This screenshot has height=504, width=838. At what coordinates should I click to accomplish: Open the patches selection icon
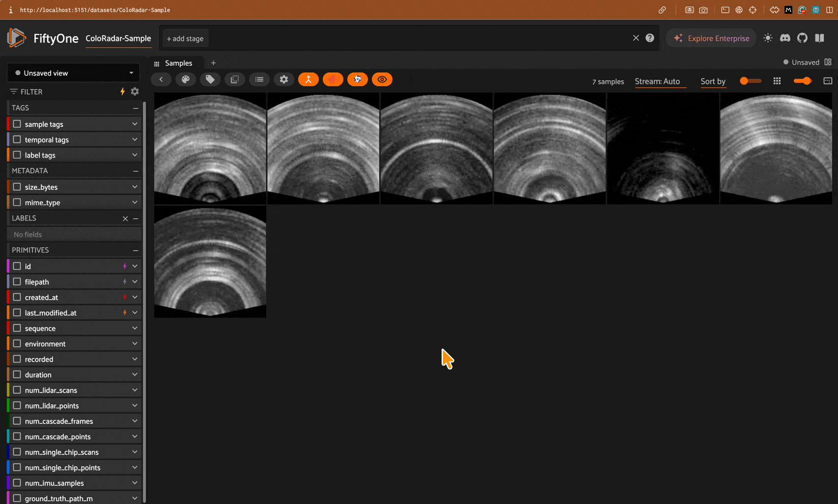coord(235,80)
